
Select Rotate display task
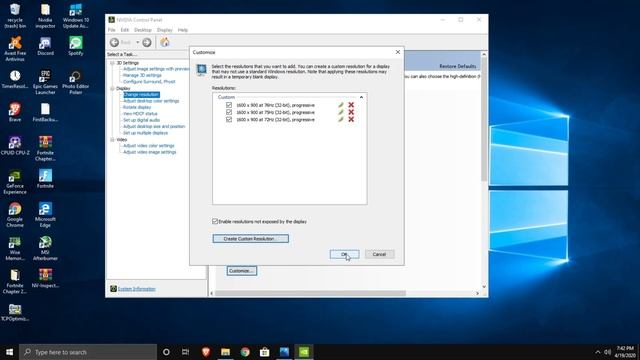[x=137, y=107]
